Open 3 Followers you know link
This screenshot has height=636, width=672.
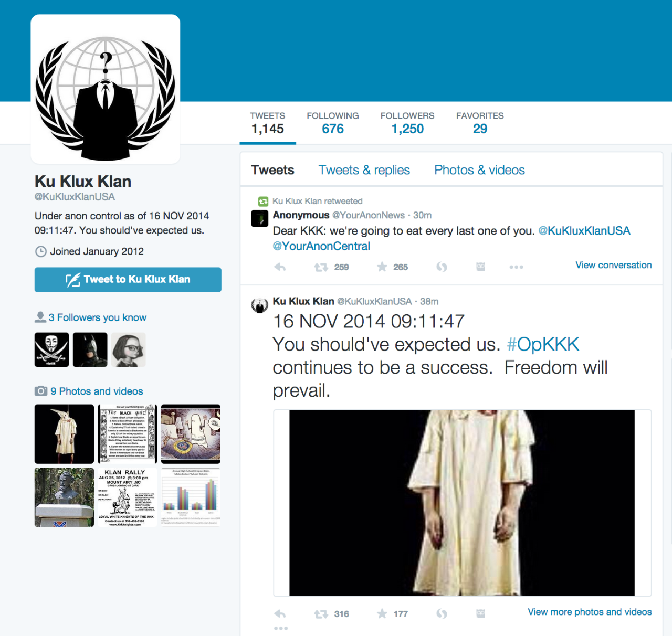(x=98, y=317)
